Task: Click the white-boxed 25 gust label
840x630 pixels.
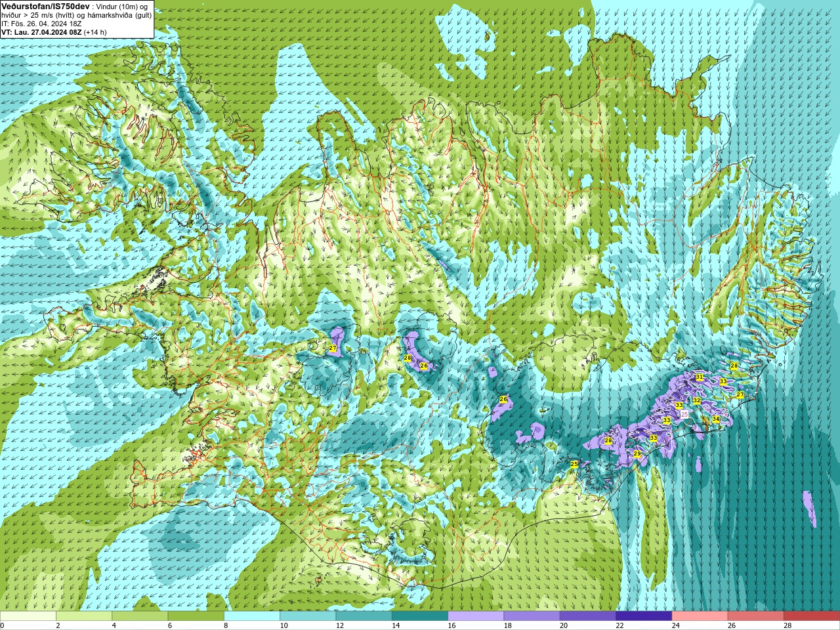Action: (x=684, y=415)
